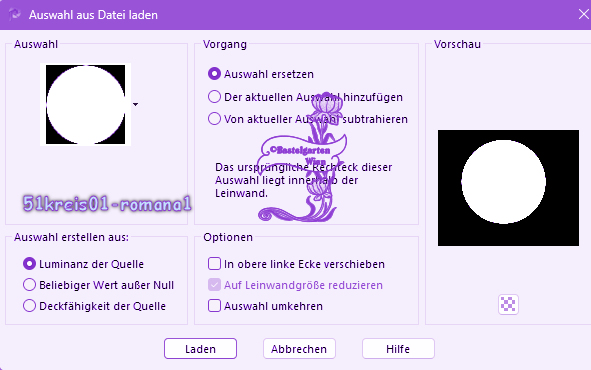The height and width of the screenshot is (370, 591).
Task: Close the Auswahl aus Datei laden dialog
Action: coord(583,14)
